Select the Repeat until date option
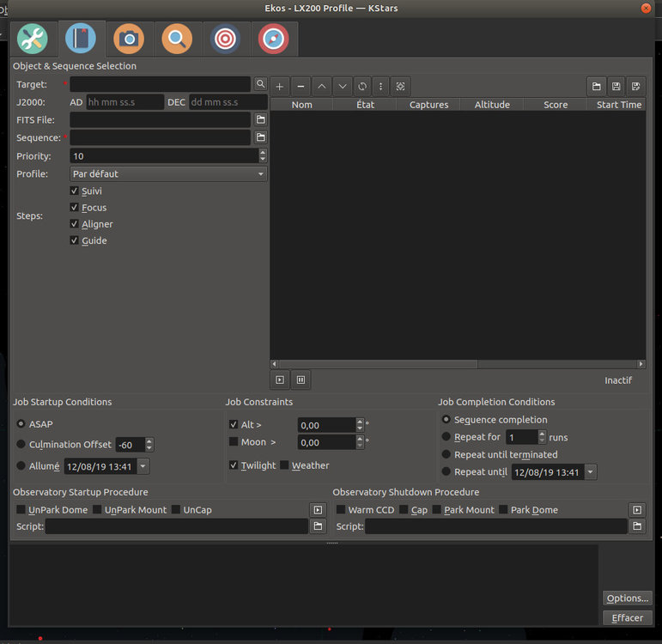 pos(446,471)
